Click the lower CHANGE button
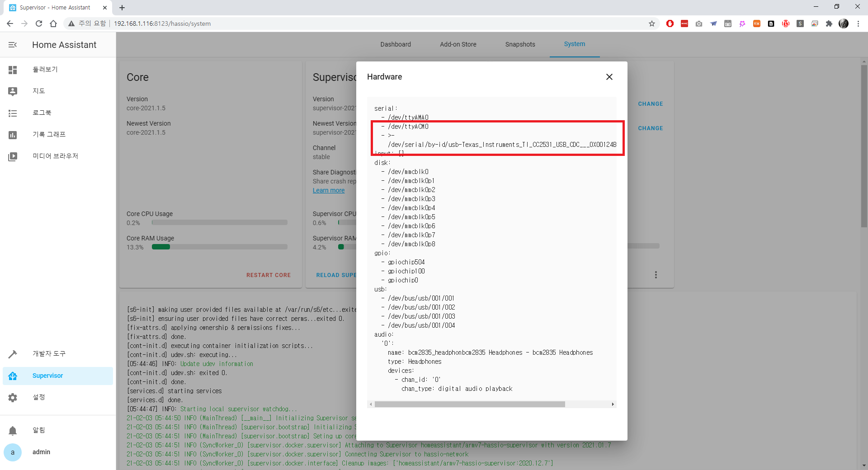 651,128
